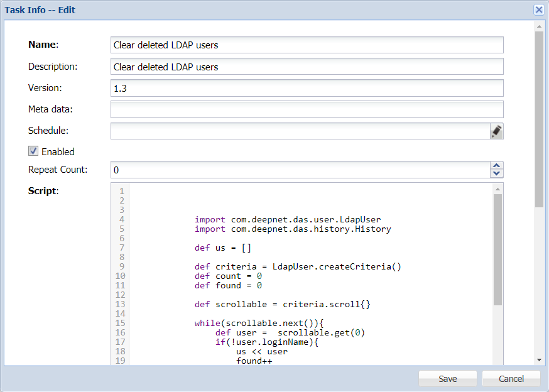
Task: Increase Repeat Count with up arrow
Action: (496, 166)
